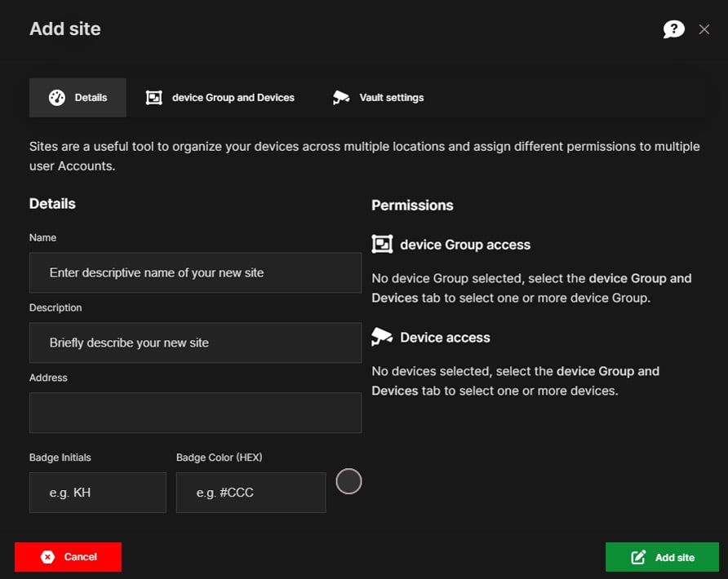
Task: Click the device Group icon beside its tab label
Action: [152, 97]
